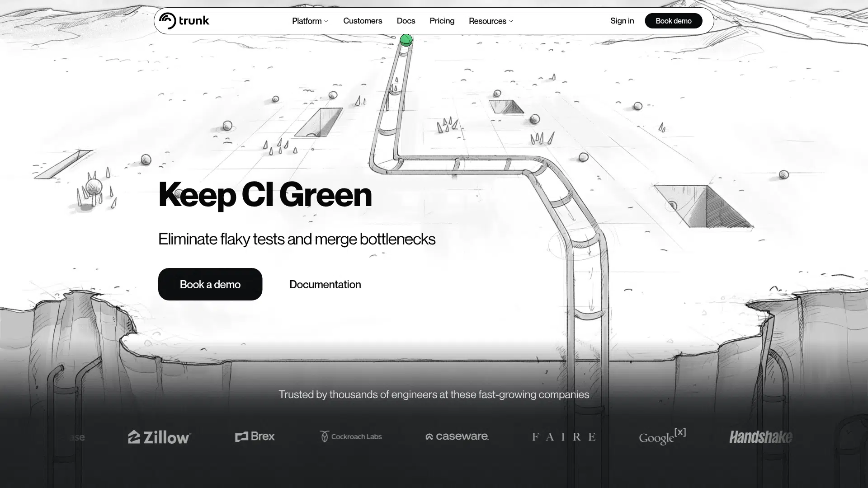Expand the Platform dropdown menu
The image size is (868, 488).
click(307, 21)
